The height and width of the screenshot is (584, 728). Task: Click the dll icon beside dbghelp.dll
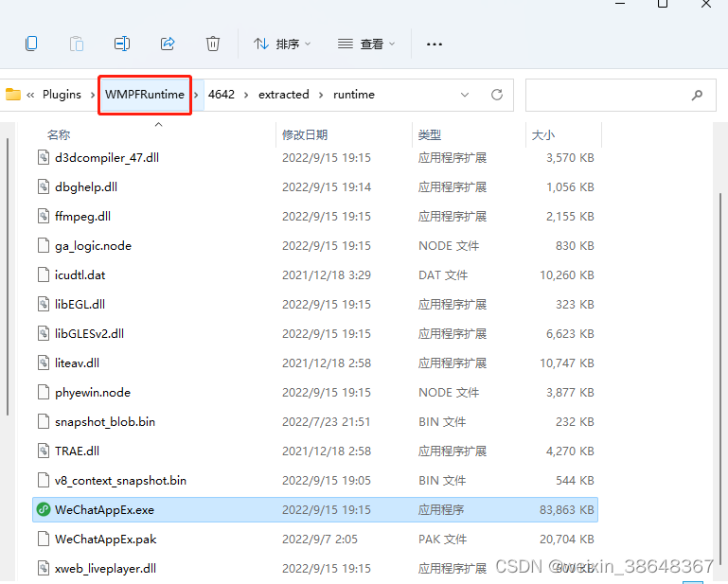[44, 187]
